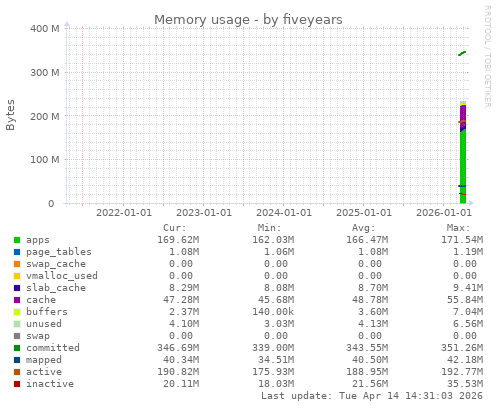The image size is (497, 408).
Task: Click the 2023-01-01 x-axis label
Action: [x=204, y=213]
